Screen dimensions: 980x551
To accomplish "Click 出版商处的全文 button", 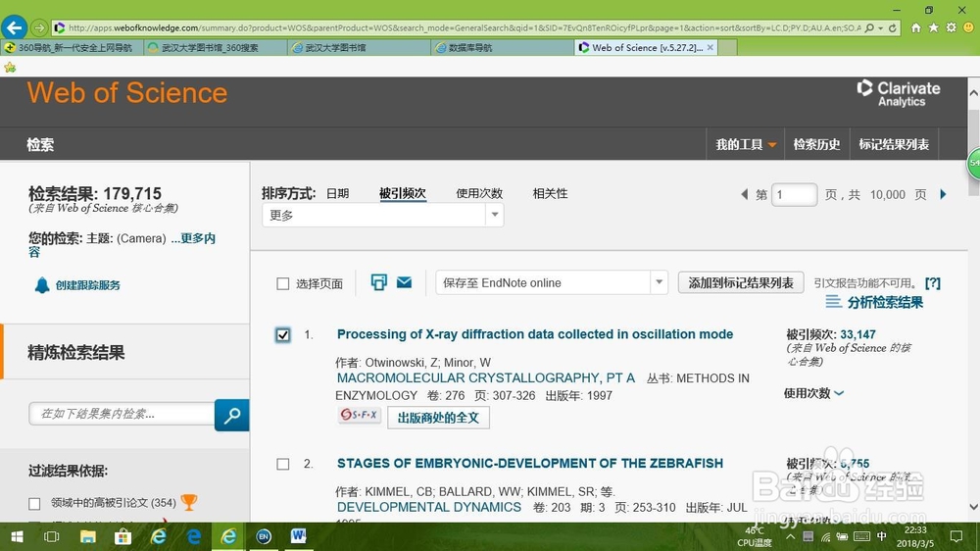I will click(x=438, y=418).
